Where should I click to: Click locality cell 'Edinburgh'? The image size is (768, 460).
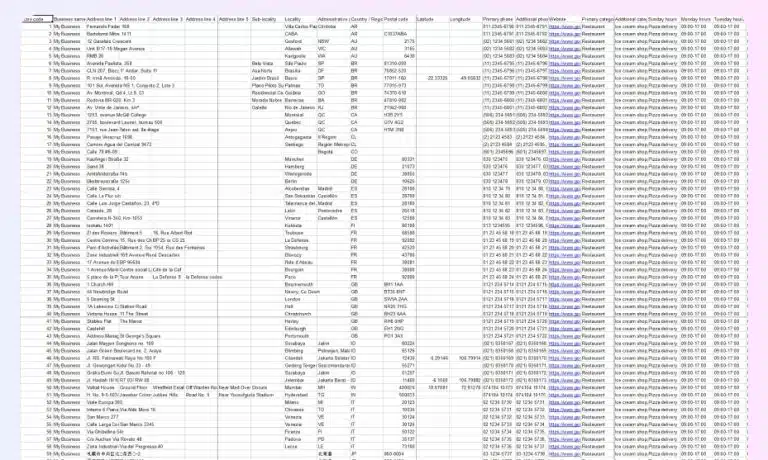tap(295, 329)
